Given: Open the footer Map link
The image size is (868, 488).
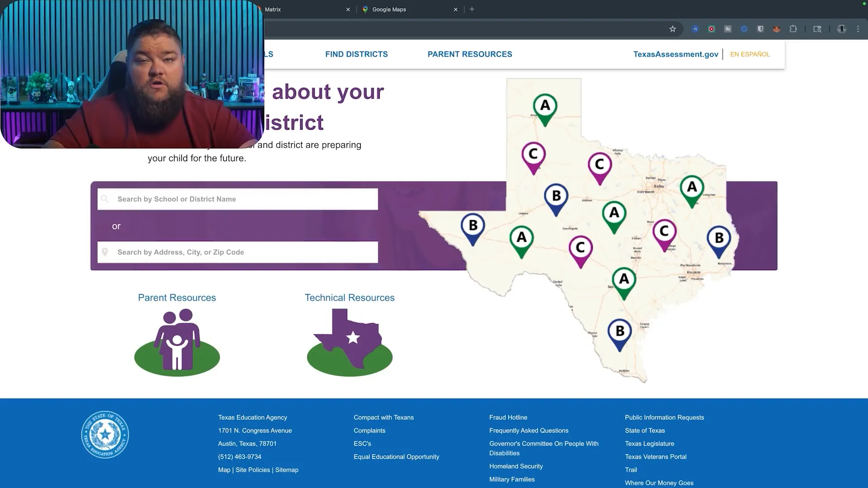Looking at the screenshot, I should [224, 470].
